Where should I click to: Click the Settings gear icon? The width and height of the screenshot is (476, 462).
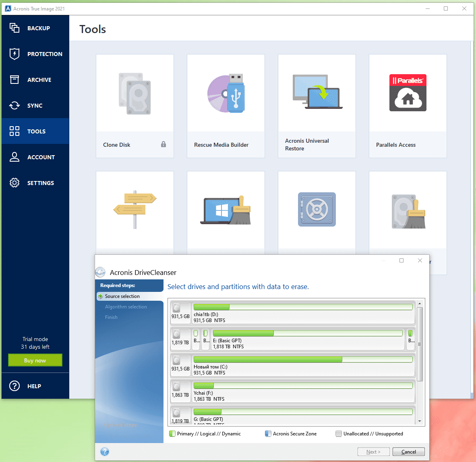[x=14, y=183]
